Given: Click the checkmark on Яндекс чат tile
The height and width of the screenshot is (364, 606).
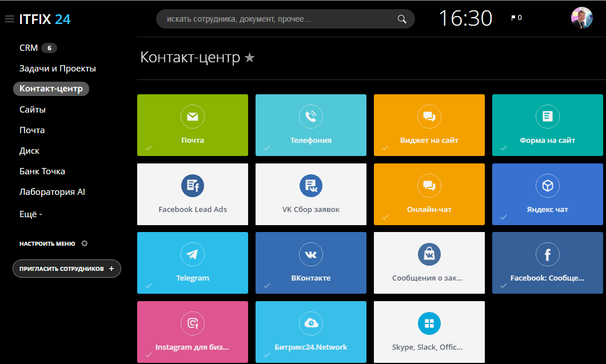Looking at the screenshot, I should (x=503, y=217).
